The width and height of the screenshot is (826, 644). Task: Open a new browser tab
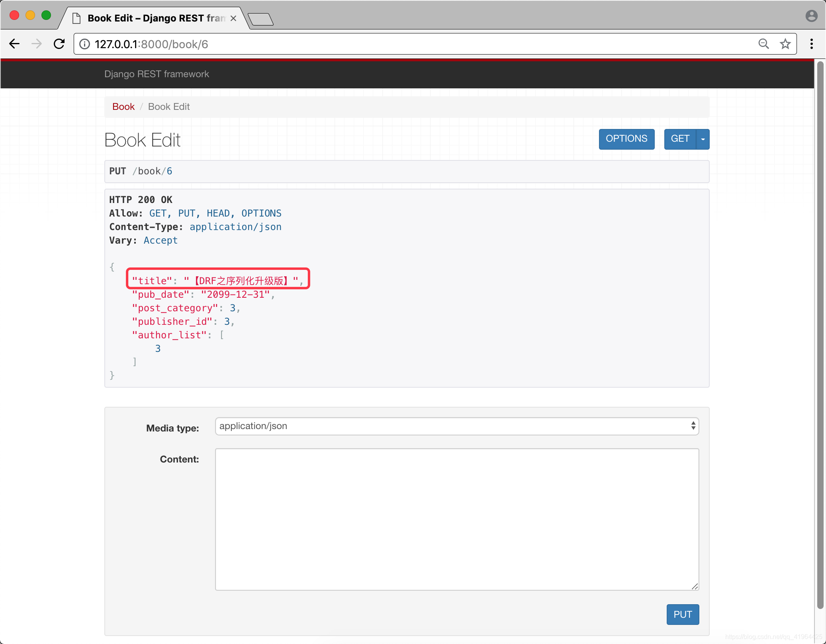tap(260, 19)
